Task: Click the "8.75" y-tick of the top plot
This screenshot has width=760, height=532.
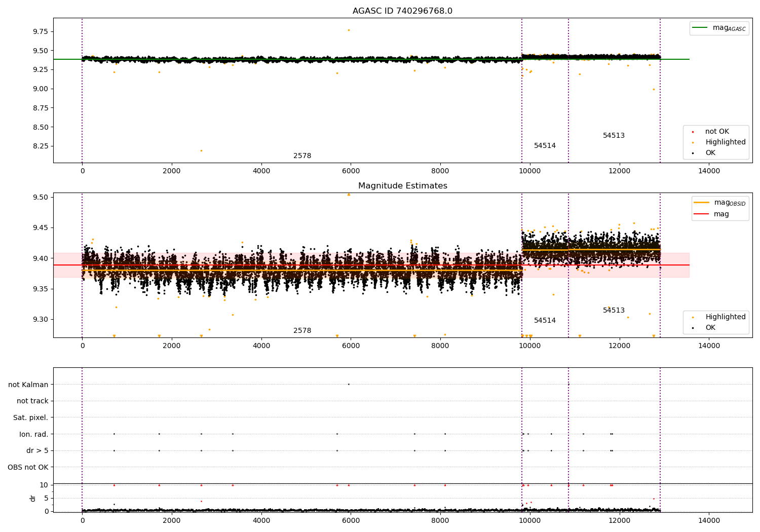Action: [x=40, y=108]
